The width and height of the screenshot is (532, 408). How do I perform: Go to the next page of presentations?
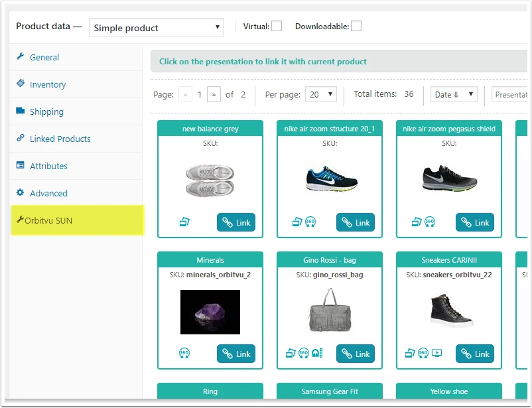pos(214,94)
